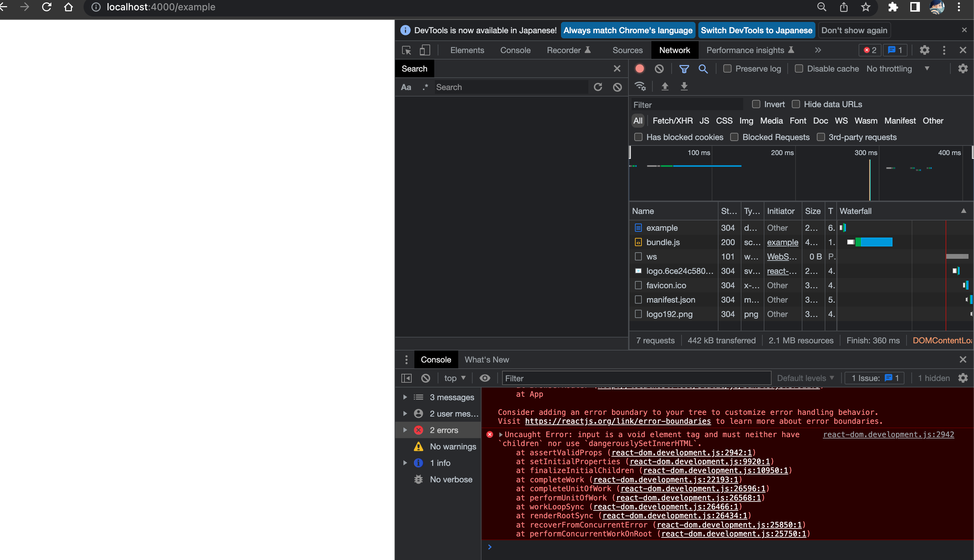Show the console sidebar toggle
974x560 pixels.
407,378
